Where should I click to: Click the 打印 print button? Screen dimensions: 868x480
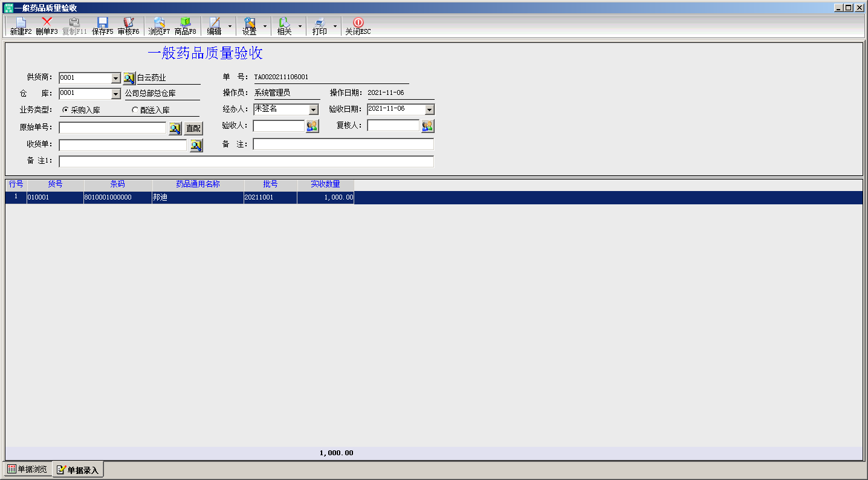tap(320, 26)
